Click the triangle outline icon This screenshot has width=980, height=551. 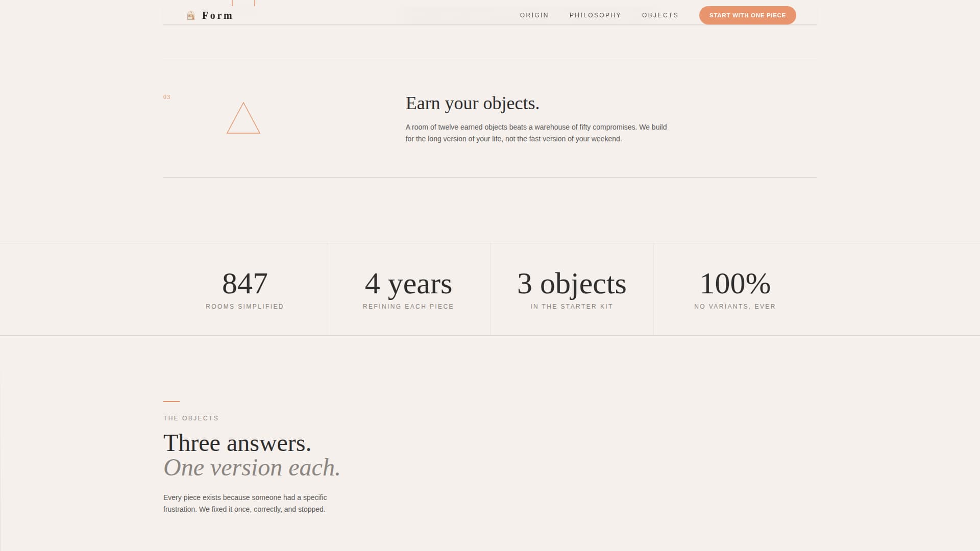tap(243, 118)
